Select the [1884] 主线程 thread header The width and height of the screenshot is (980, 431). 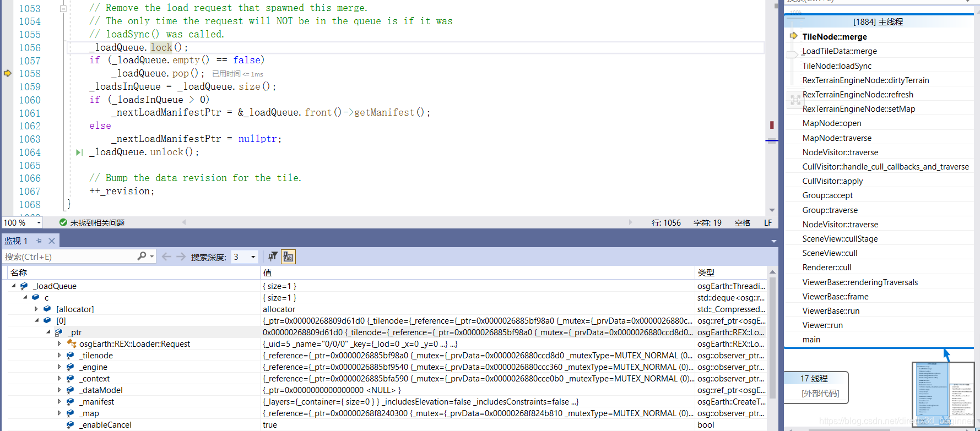pyautogui.click(x=878, y=22)
